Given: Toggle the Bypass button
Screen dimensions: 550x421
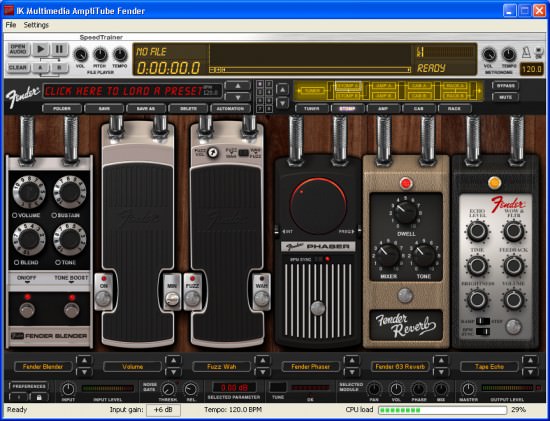Looking at the screenshot, I should click(x=505, y=86).
